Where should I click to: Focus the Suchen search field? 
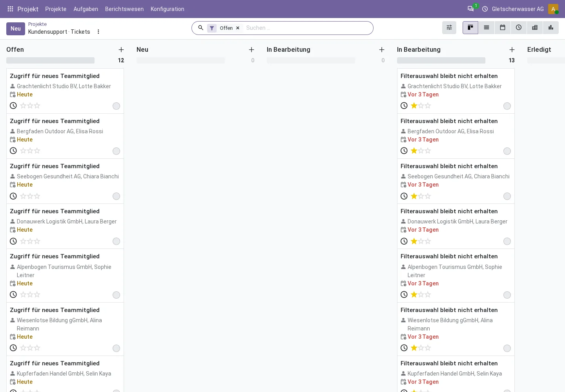307,28
